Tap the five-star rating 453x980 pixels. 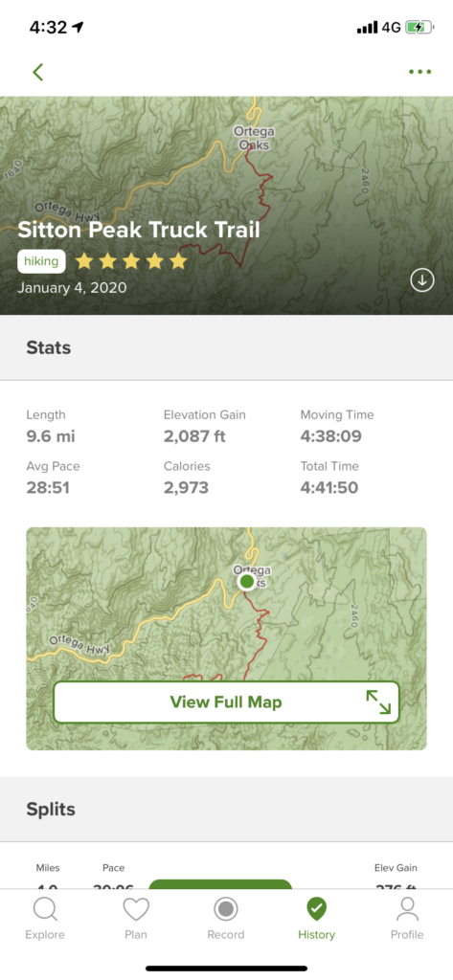click(131, 261)
